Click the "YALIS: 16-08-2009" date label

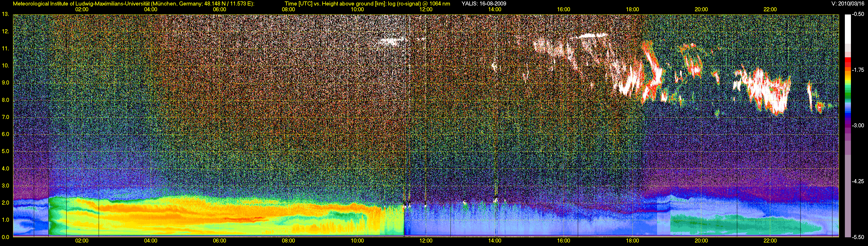(x=483, y=4)
